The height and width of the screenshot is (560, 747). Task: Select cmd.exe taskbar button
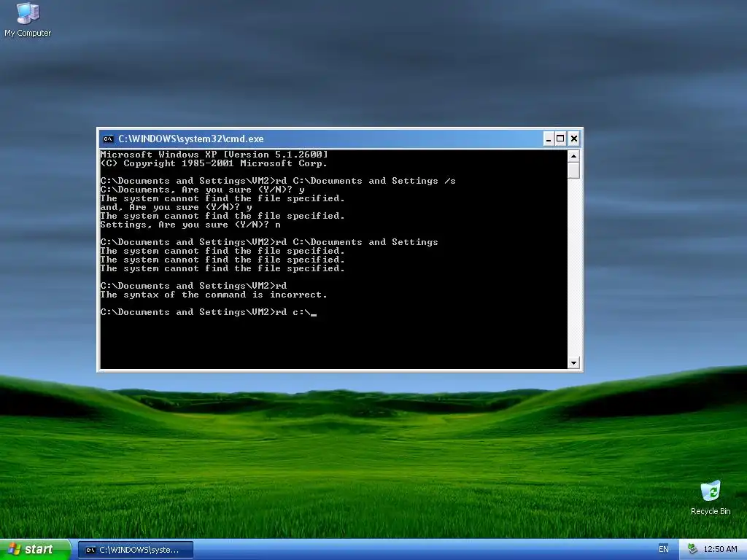click(x=136, y=550)
